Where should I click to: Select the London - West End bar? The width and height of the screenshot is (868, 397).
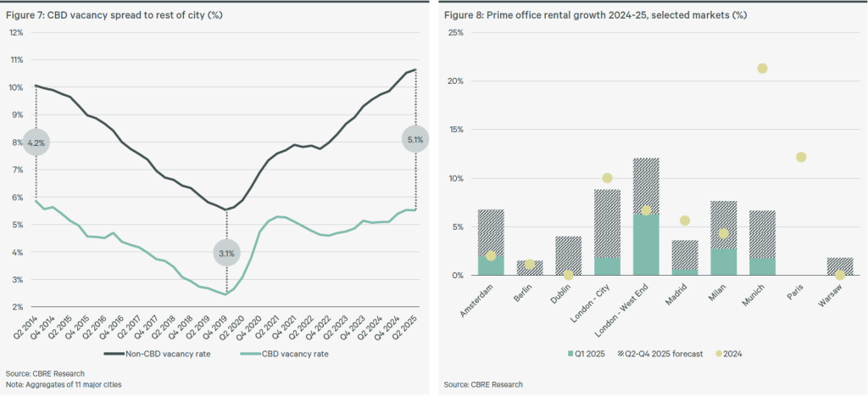pos(646,216)
